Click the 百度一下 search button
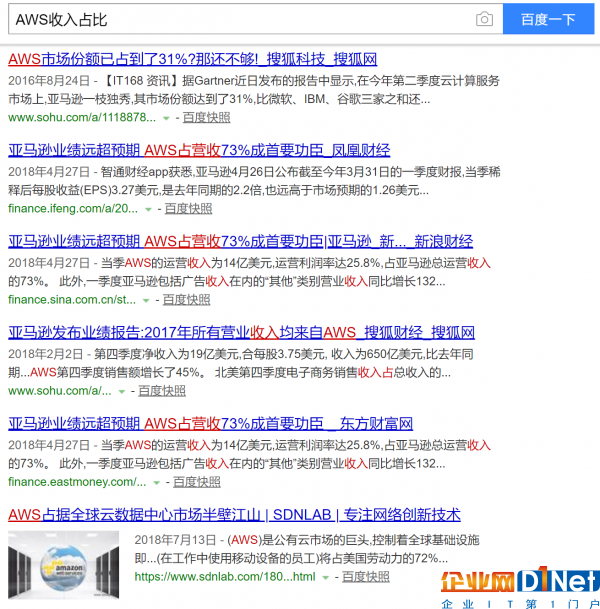The height and width of the screenshot is (609, 600). [548, 19]
